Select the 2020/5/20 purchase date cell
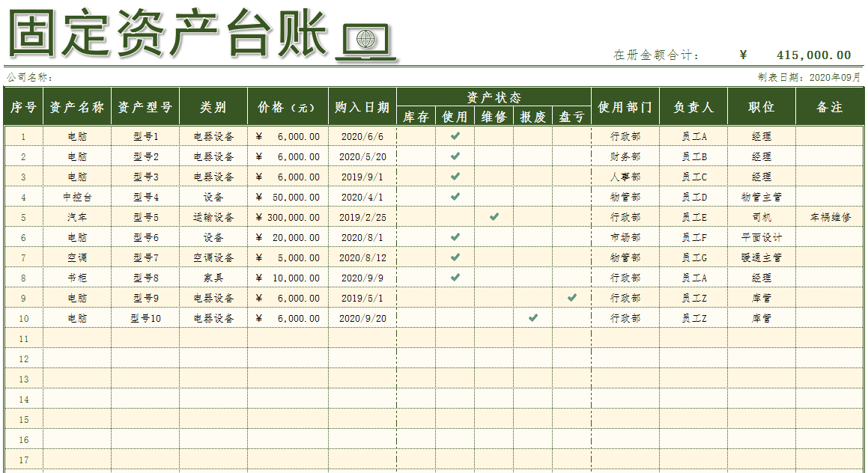The image size is (868, 473). click(362, 156)
